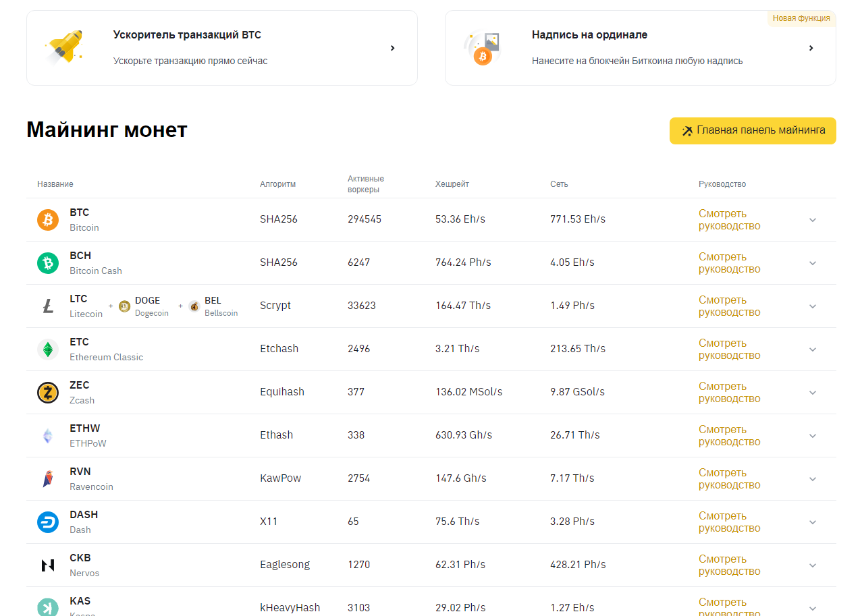The width and height of the screenshot is (862, 616).
Task: Click the Алгоритм column header
Action: [x=278, y=184]
